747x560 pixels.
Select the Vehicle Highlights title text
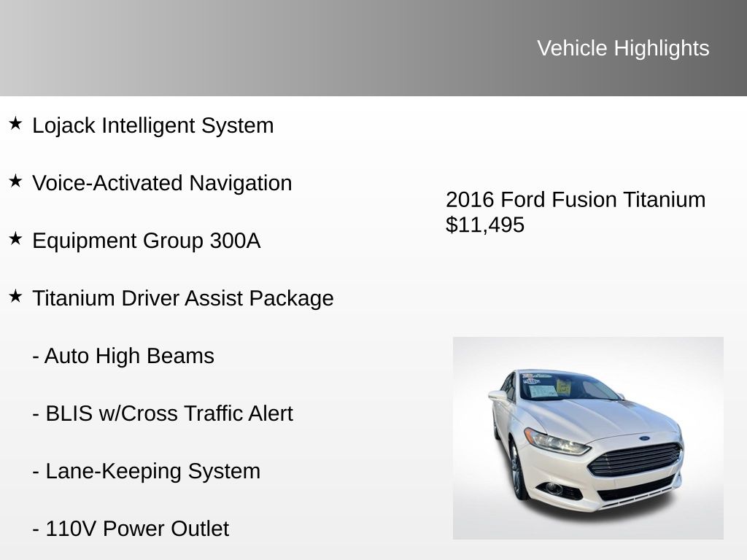click(x=623, y=48)
